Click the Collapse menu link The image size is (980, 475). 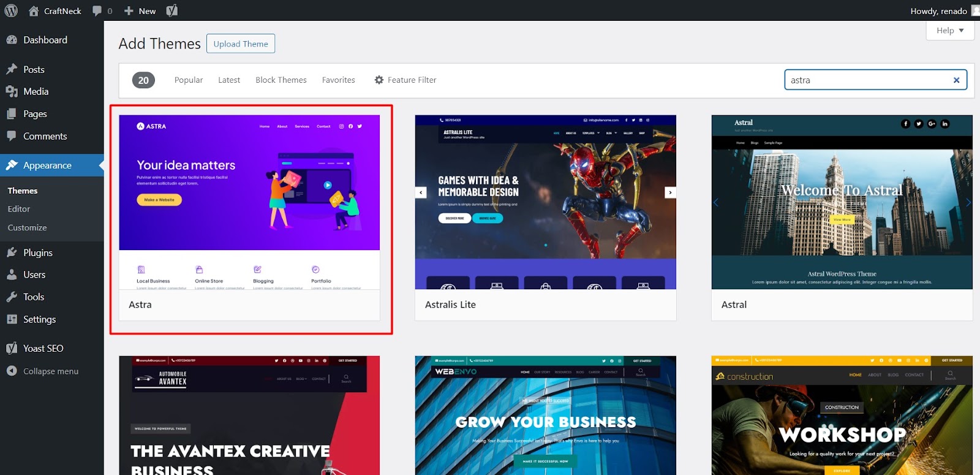51,371
